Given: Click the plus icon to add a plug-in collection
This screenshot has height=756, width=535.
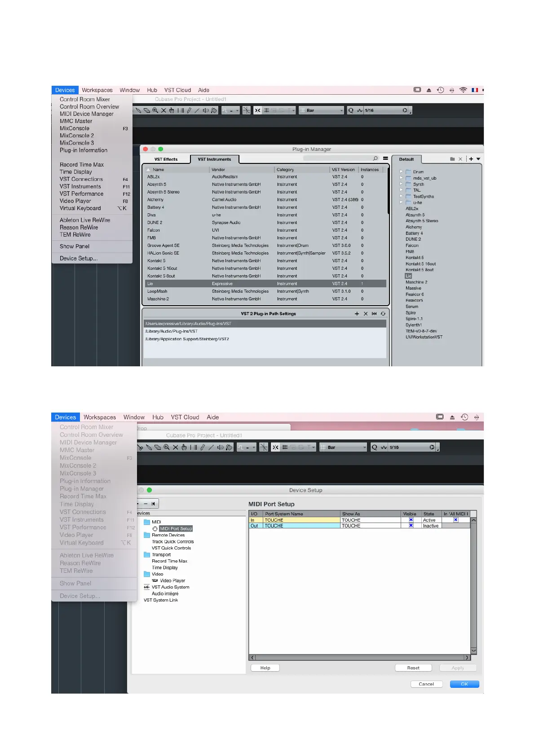Looking at the screenshot, I should point(471,159).
